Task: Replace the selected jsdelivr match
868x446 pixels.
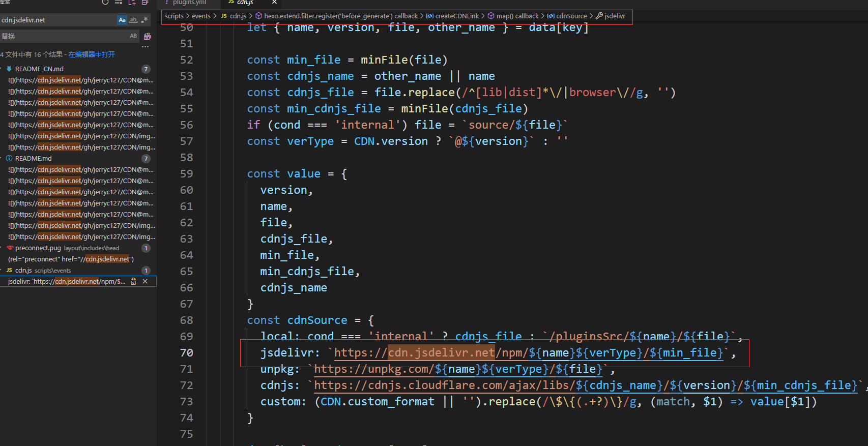Action: (x=133, y=281)
